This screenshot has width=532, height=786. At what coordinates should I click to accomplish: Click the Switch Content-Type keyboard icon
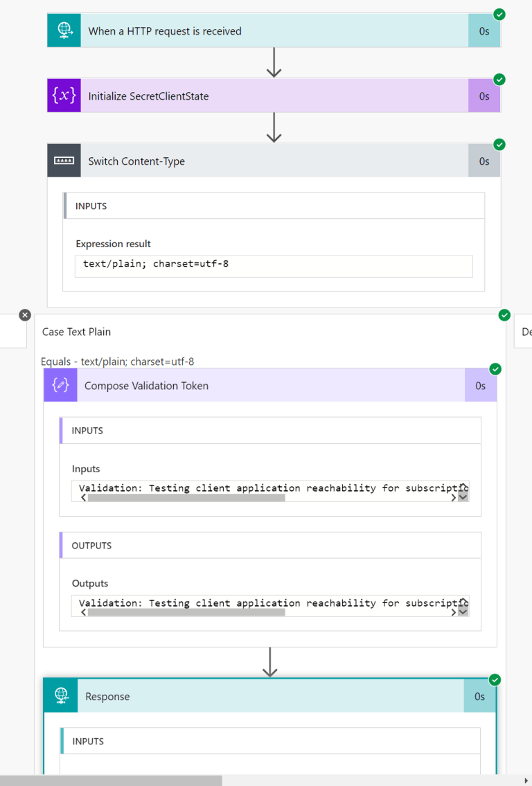pyautogui.click(x=64, y=160)
